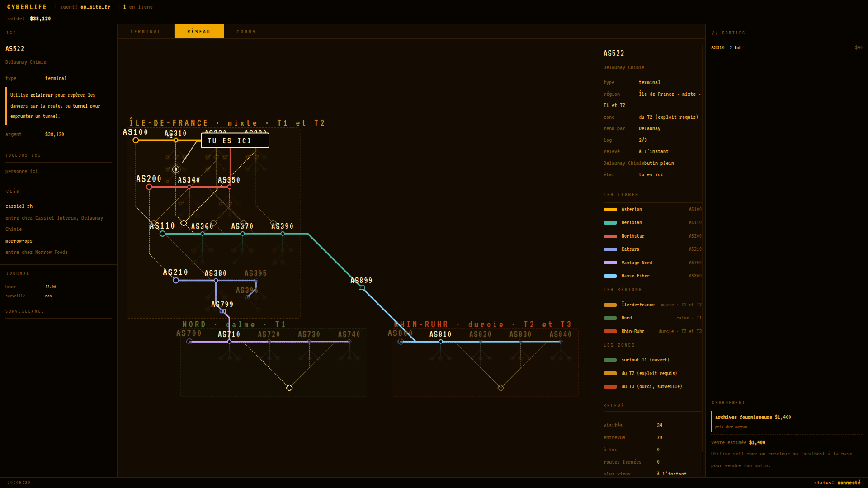The height and width of the screenshot is (488, 868).
Task: Select the diamond node below the Nord region
Action: tap(289, 388)
